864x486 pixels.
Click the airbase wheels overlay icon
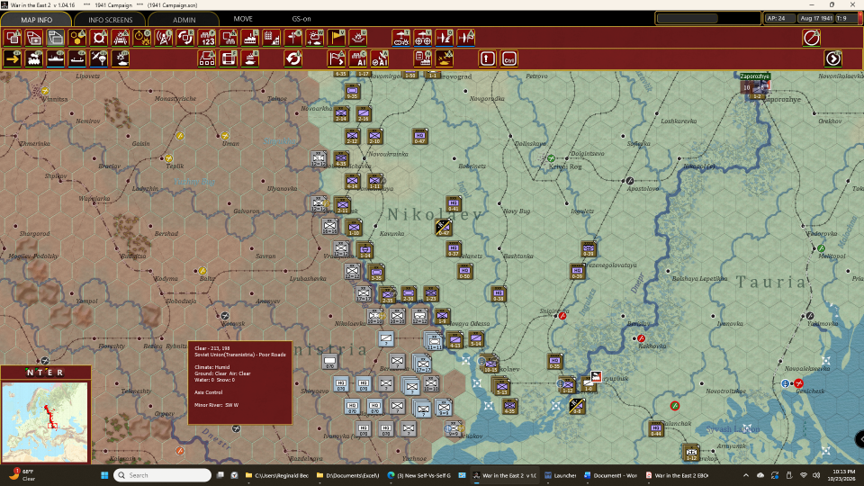tap(423, 38)
